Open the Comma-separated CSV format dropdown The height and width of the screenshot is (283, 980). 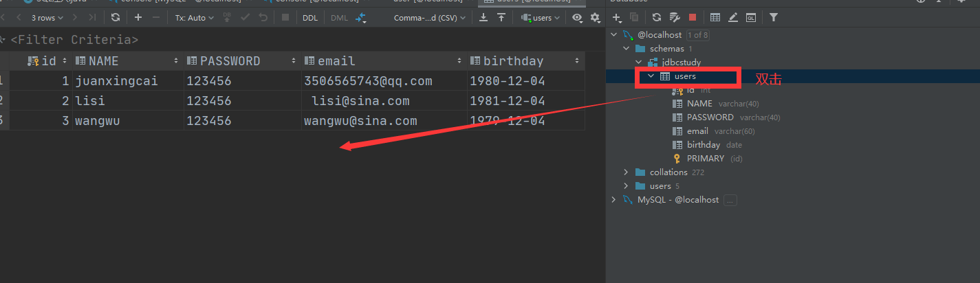click(429, 18)
